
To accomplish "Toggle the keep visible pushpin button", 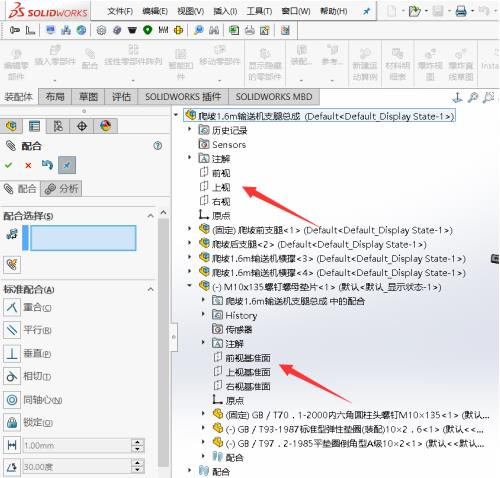I will (x=67, y=165).
